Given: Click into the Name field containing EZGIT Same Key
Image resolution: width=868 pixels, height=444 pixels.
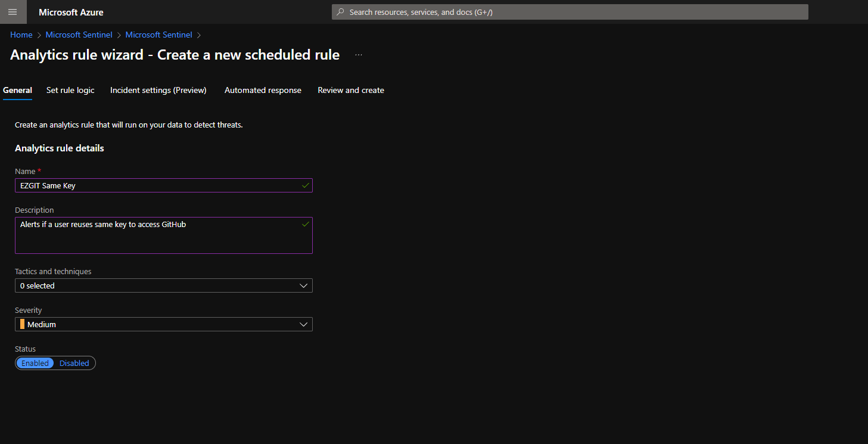Looking at the screenshot, I should (x=164, y=185).
